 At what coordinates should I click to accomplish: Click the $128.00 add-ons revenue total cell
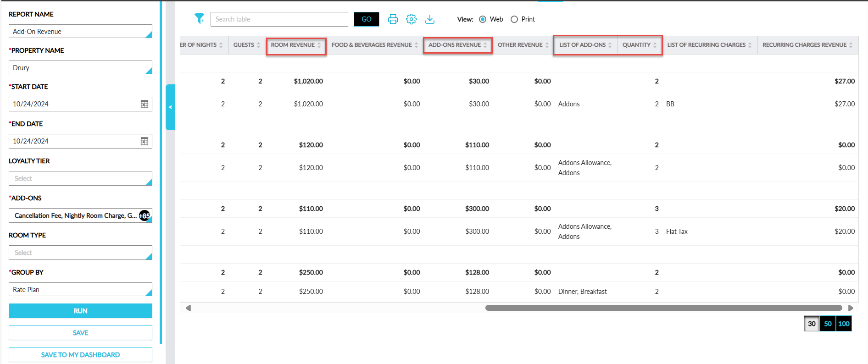(x=477, y=272)
